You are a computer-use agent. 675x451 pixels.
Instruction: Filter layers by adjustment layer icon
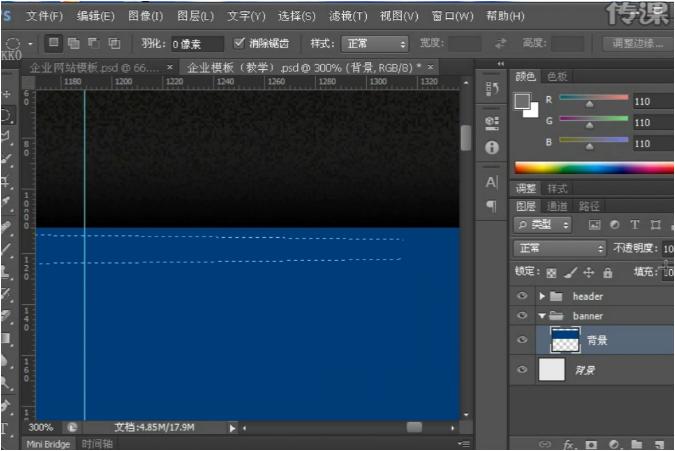pos(615,225)
